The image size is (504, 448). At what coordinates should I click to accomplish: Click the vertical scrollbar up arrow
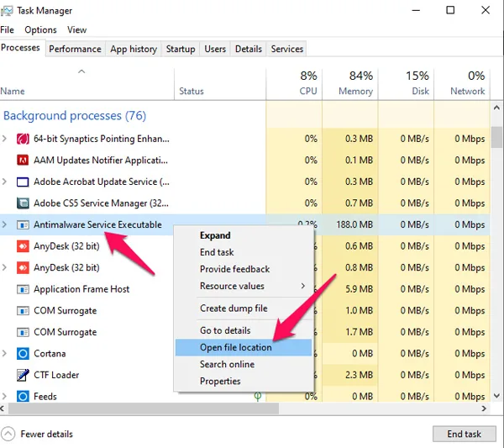coord(496,108)
